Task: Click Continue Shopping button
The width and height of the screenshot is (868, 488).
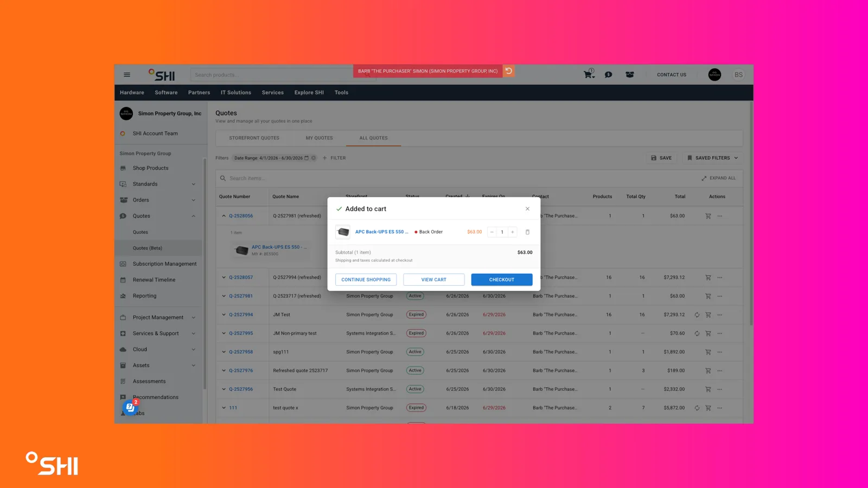Action: tap(366, 280)
